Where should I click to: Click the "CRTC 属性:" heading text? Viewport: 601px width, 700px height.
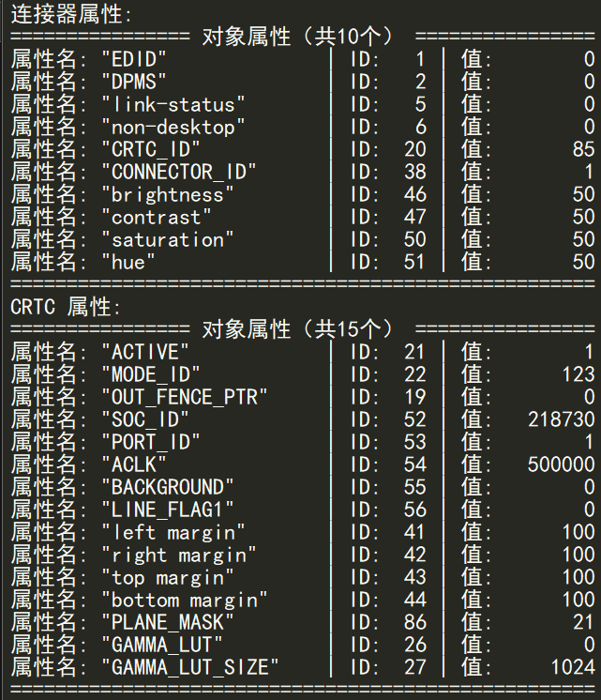[x=66, y=307]
